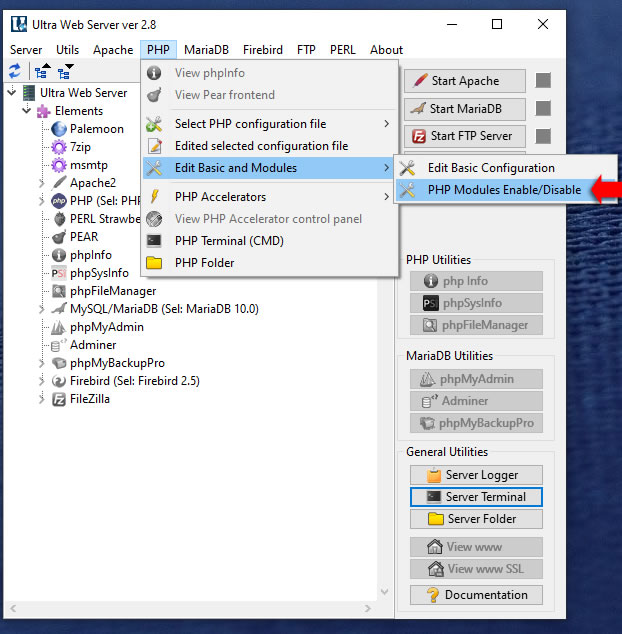Open the About menu
Screen dimensions: 622x634
(386, 50)
